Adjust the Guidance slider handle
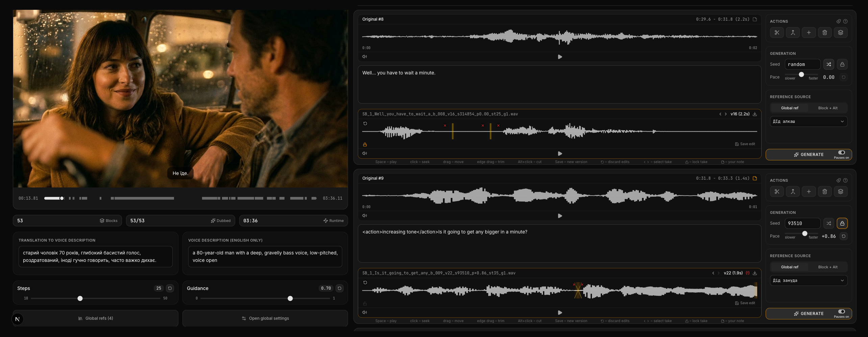The height and width of the screenshot is (337, 868). pos(290,298)
